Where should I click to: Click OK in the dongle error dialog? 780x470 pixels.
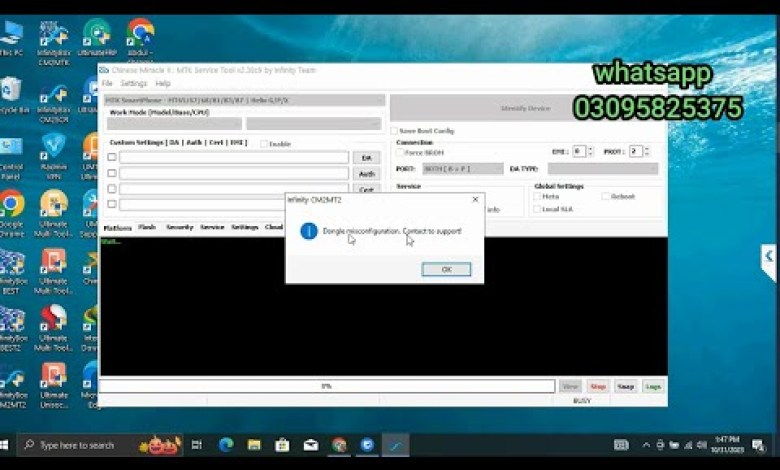click(x=446, y=269)
